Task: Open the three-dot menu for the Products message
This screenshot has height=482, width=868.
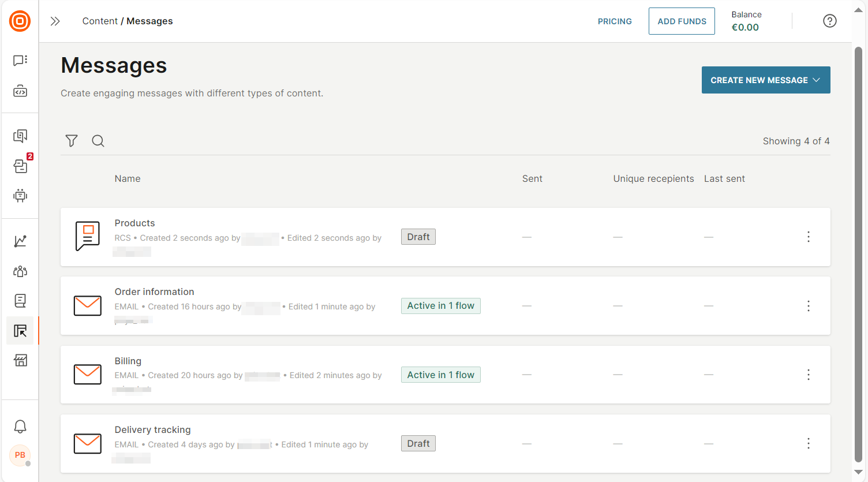Action: (x=808, y=237)
